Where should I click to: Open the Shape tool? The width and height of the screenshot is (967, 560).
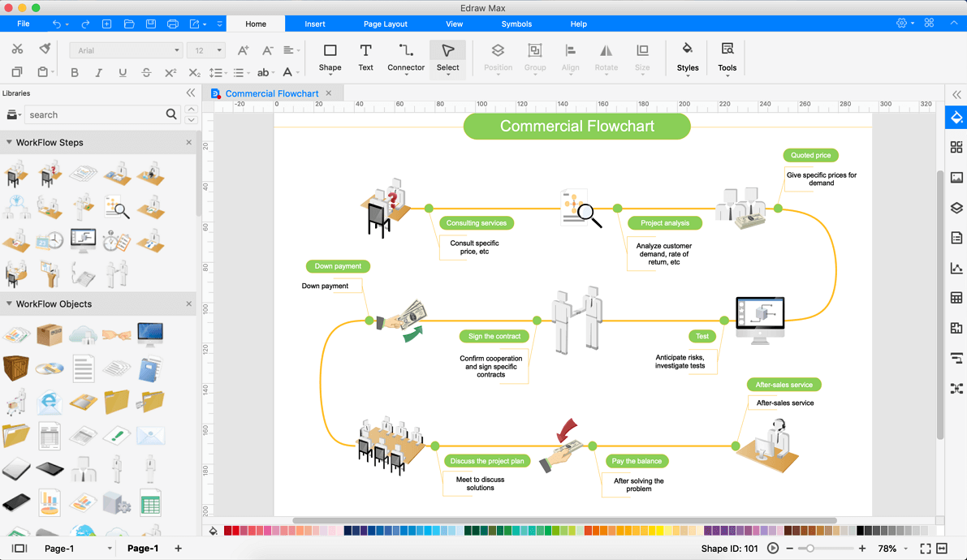coord(330,58)
